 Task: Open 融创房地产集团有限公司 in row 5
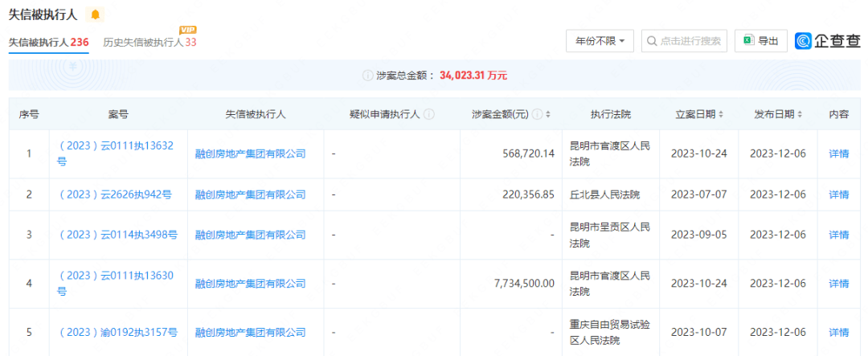click(x=251, y=332)
